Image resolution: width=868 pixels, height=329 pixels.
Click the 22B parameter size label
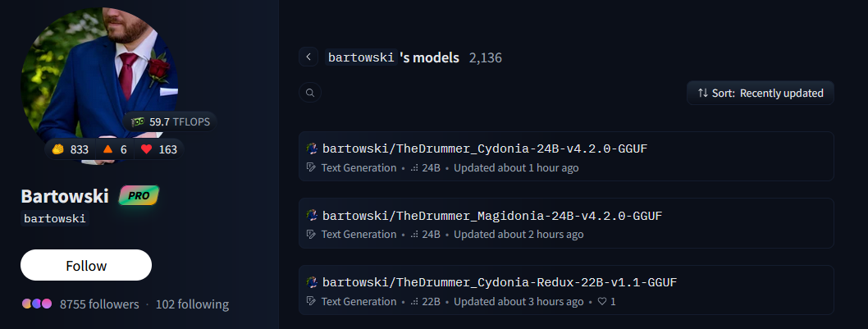pos(425,302)
